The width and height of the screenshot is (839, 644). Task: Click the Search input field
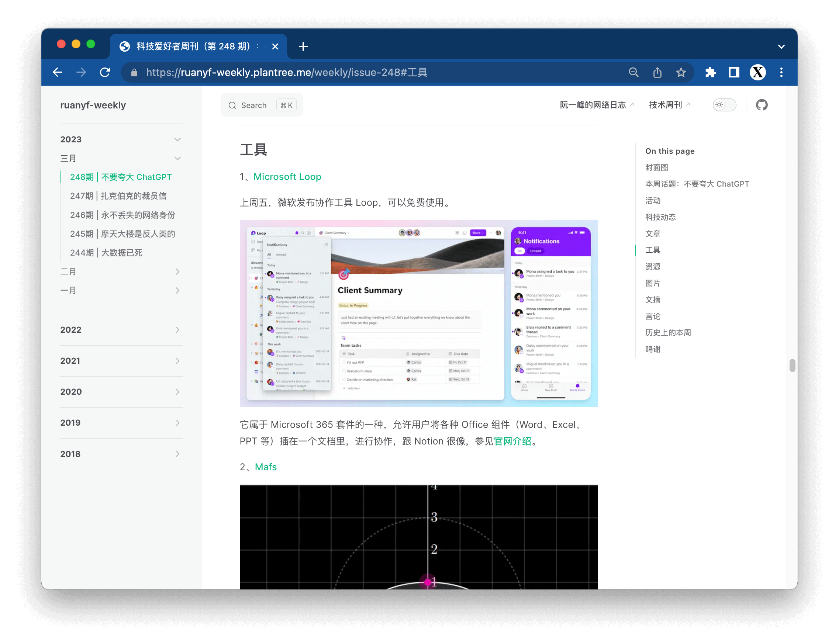(262, 105)
